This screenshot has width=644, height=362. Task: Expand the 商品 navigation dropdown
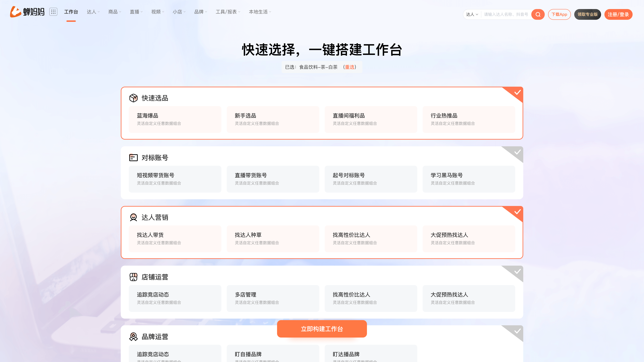point(115,12)
